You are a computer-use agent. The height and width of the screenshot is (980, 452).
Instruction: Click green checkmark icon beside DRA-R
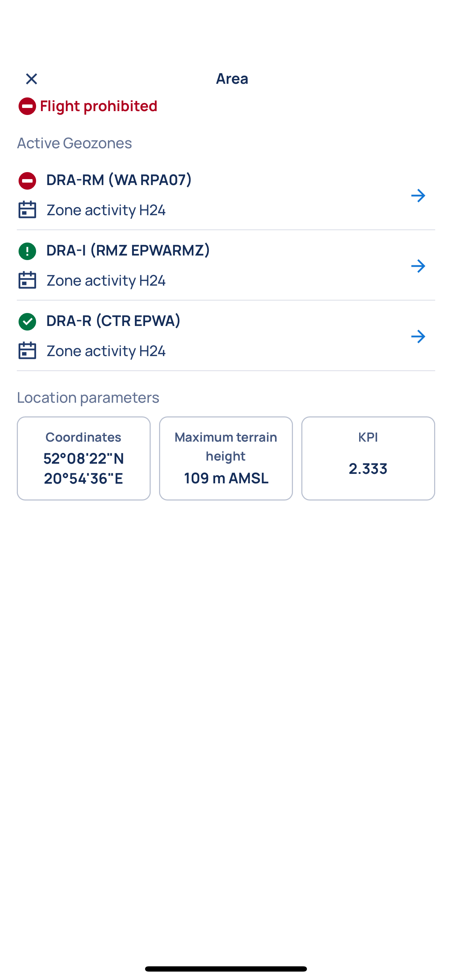pyautogui.click(x=27, y=321)
